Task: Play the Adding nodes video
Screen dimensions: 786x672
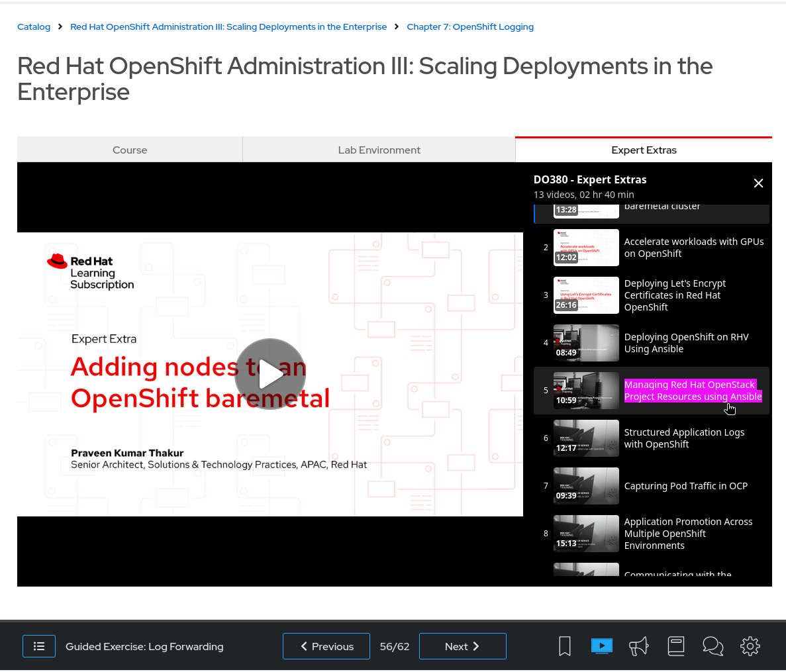Action: 270,374
